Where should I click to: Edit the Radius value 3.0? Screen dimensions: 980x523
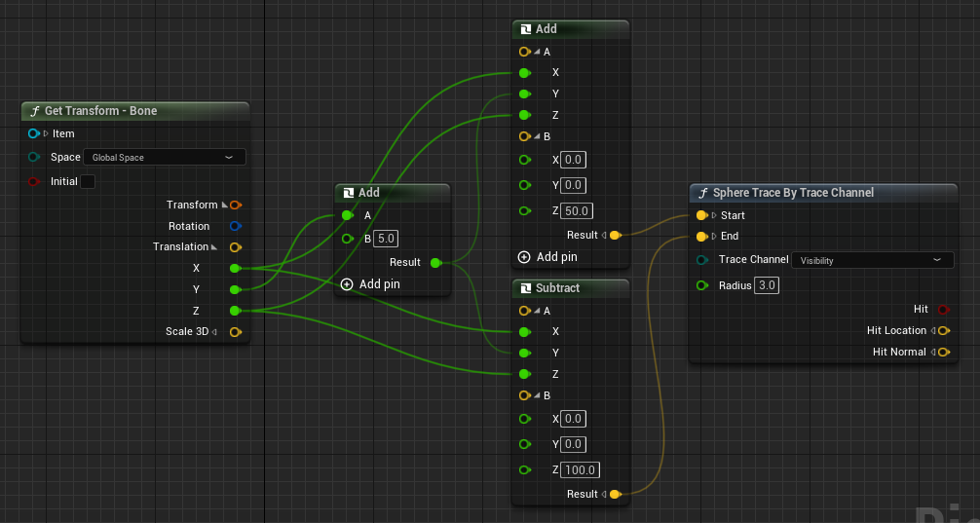(x=767, y=286)
